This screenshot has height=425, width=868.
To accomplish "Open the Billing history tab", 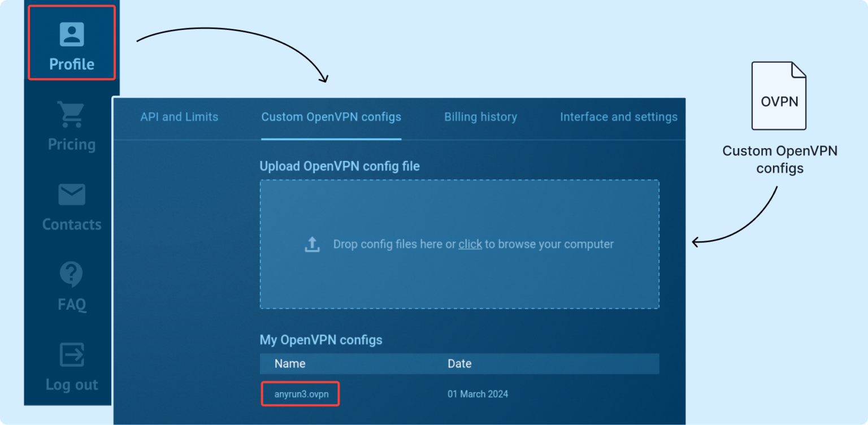I will (x=480, y=117).
